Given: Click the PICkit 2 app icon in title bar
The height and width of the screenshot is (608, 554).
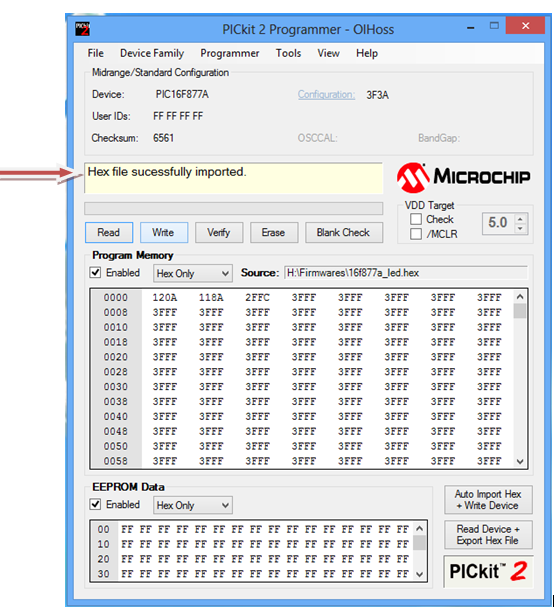Looking at the screenshot, I should coord(82,29).
